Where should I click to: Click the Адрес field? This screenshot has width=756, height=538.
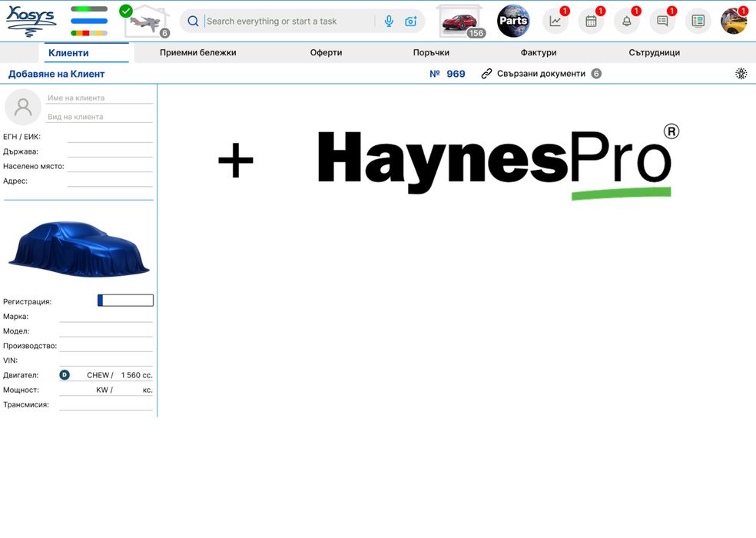pos(110,181)
